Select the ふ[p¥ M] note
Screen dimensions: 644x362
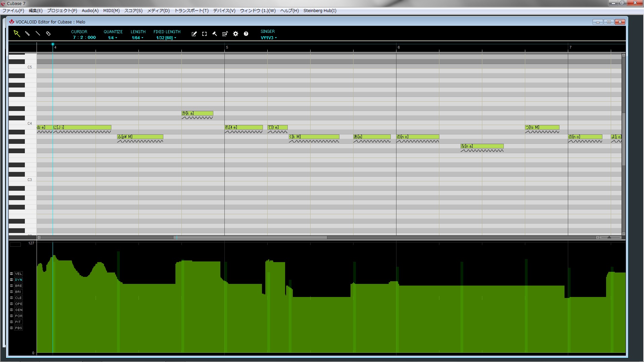[x=140, y=137]
